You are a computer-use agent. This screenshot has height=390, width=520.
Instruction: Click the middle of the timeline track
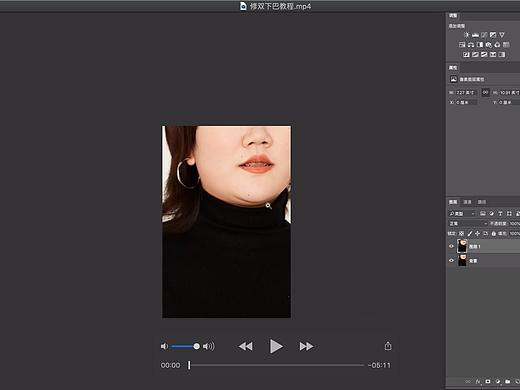276,365
